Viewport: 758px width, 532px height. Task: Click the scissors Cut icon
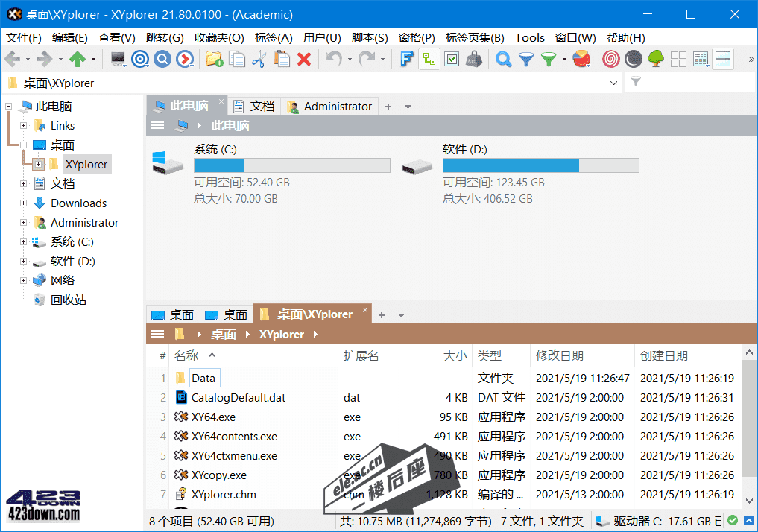[259, 60]
